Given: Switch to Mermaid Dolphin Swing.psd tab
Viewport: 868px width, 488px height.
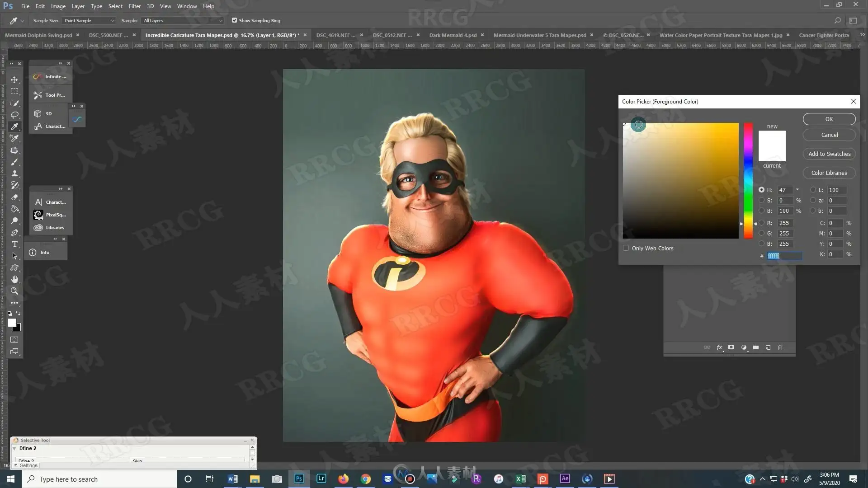Looking at the screenshot, I should (x=38, y=35).
